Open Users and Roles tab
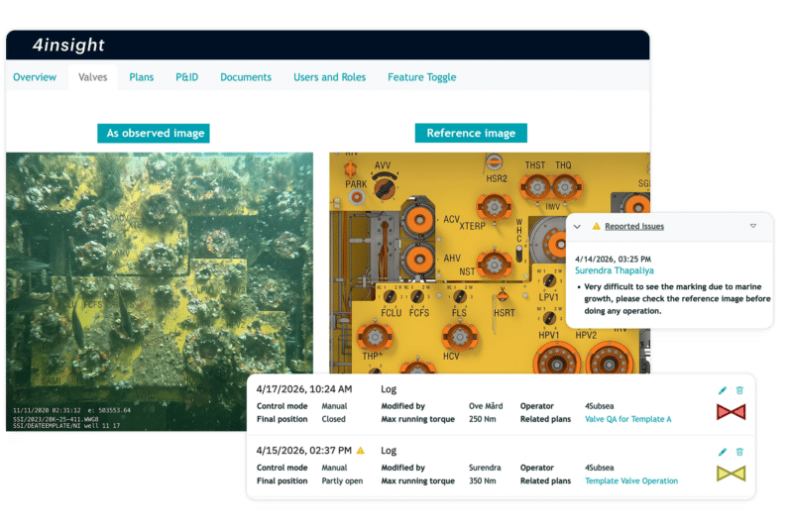 pos(330,77)
